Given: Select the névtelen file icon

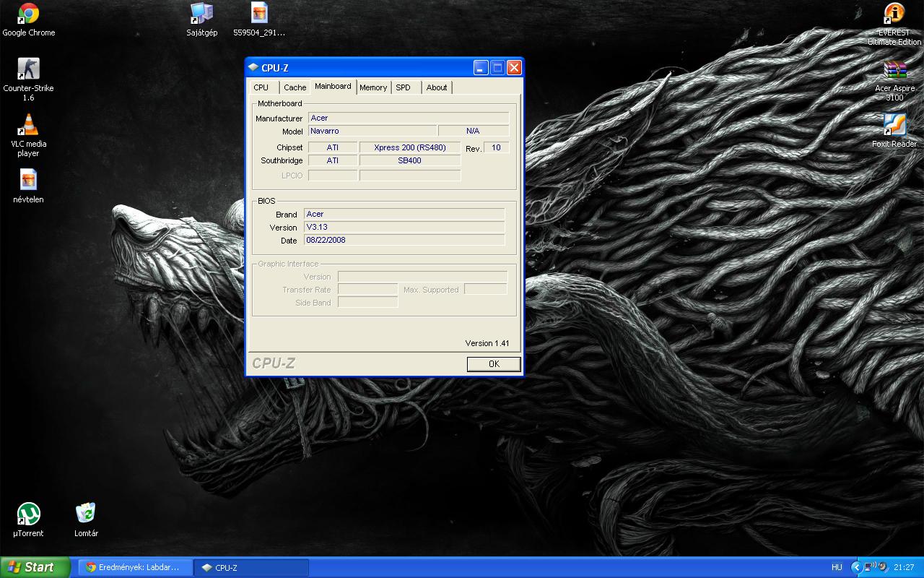Looking at the screenshot, I should [28, 185].
